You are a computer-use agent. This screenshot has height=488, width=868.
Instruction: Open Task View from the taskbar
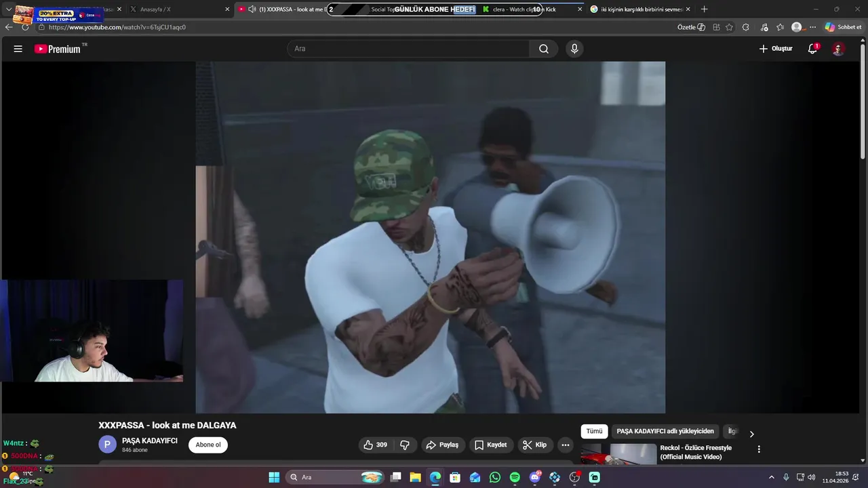click(395, 477)
